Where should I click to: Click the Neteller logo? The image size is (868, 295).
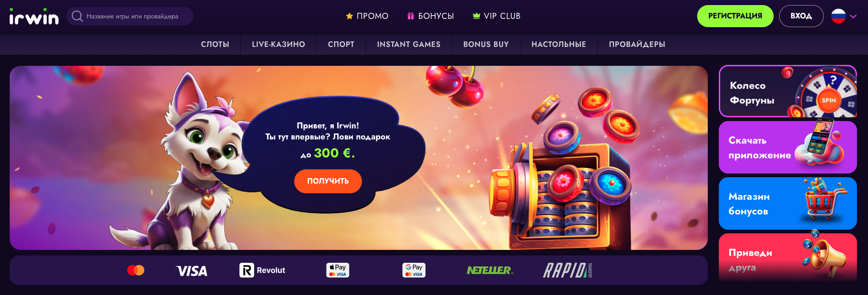tap(490, 270)
